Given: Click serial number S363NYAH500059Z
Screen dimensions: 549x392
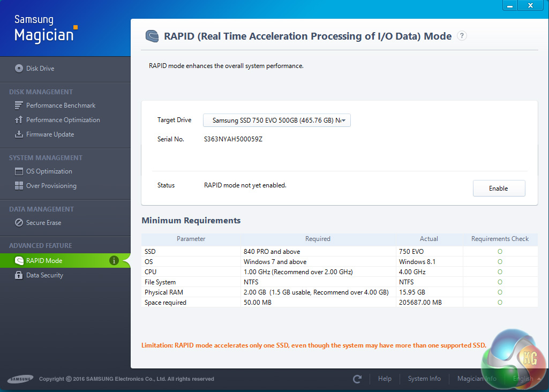Looking at the screenshot, I should tap(233, 139).
